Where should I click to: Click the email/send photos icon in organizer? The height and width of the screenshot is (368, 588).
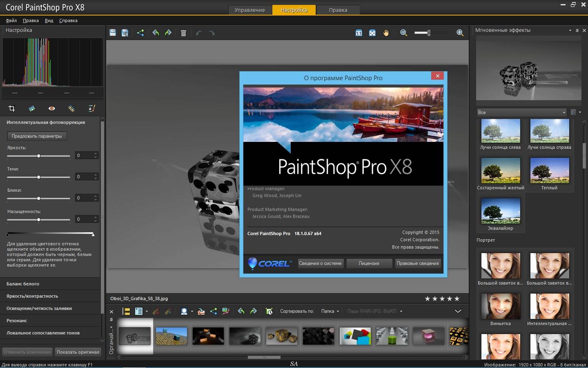[x=201, y=311]
